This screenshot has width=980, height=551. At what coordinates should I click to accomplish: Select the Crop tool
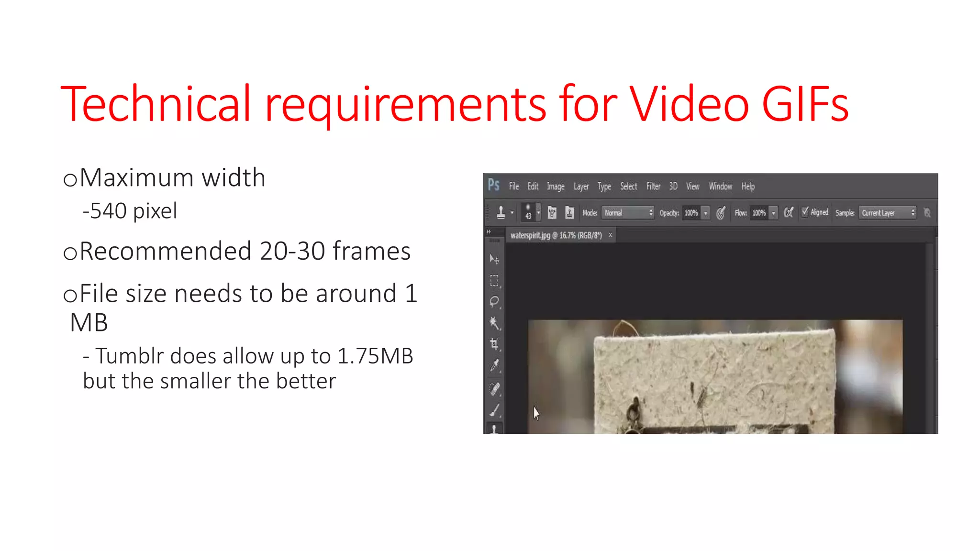click(x=494, y=344)
